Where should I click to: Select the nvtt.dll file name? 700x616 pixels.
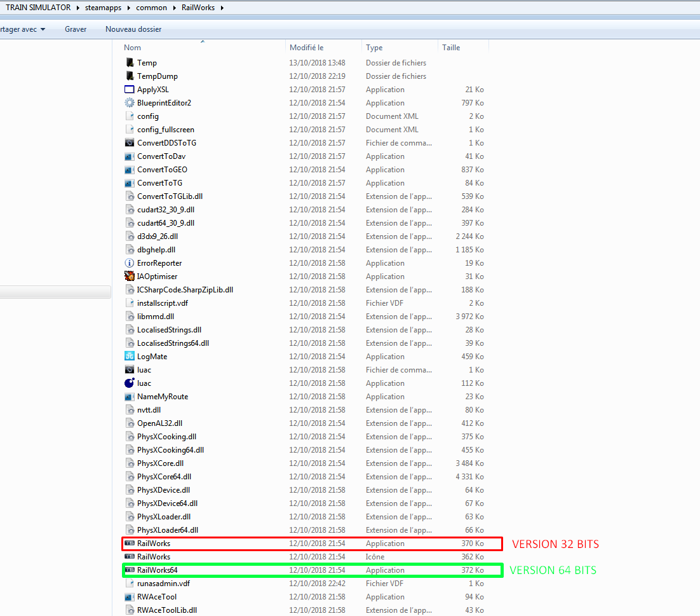coord(149,409)
